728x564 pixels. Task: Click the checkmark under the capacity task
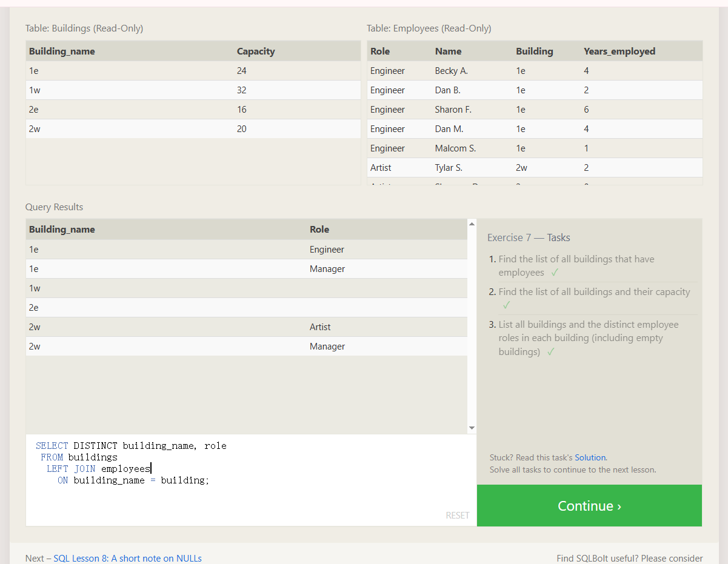click(x=507, y=305)
